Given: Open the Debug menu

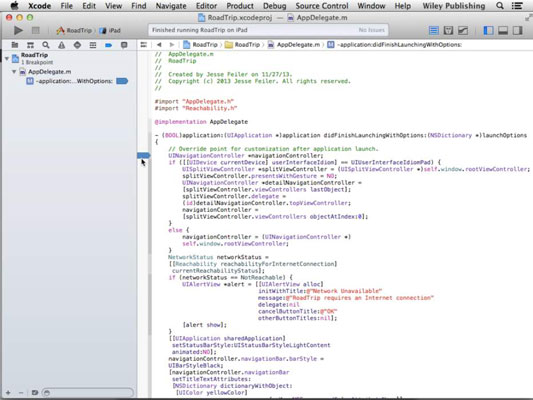Looking at the screenshot, I should point(275,6).
